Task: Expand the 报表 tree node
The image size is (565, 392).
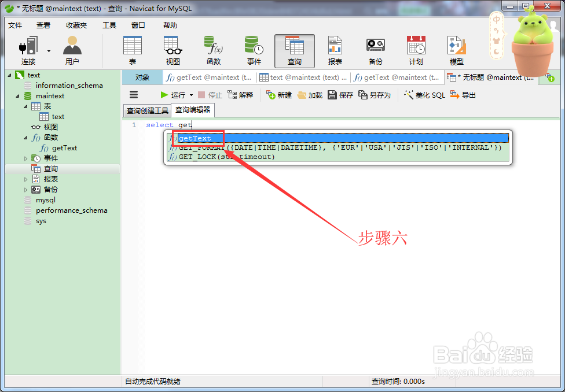Action: point(25,179)
